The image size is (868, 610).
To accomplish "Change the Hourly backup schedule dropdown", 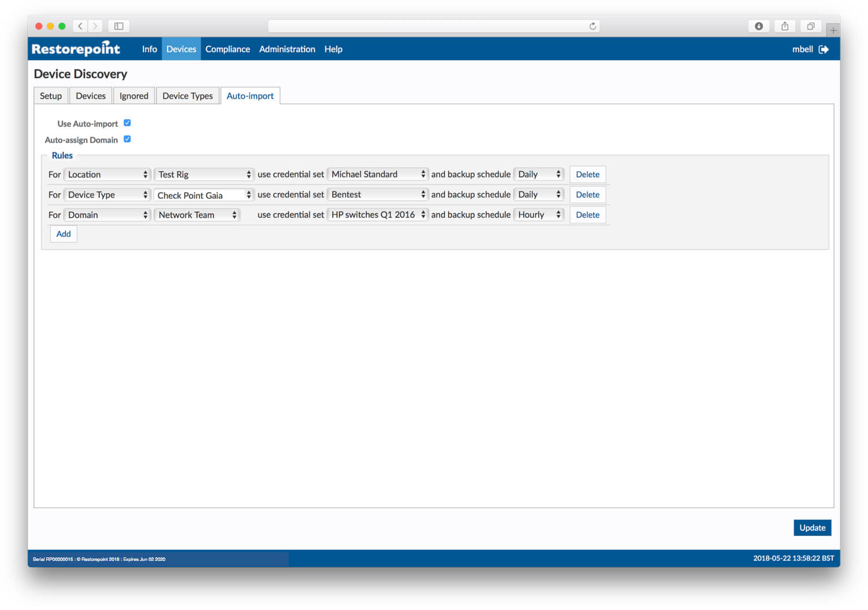I will [539, 215].
